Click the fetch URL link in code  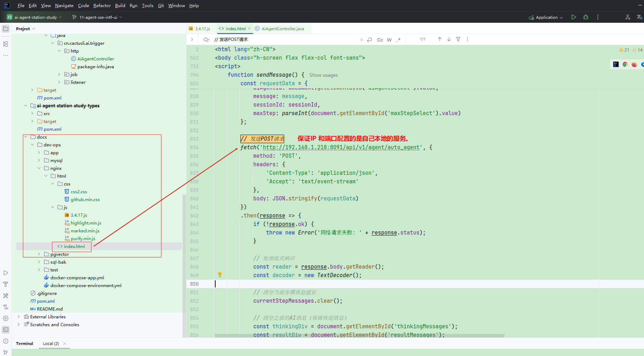341,147
